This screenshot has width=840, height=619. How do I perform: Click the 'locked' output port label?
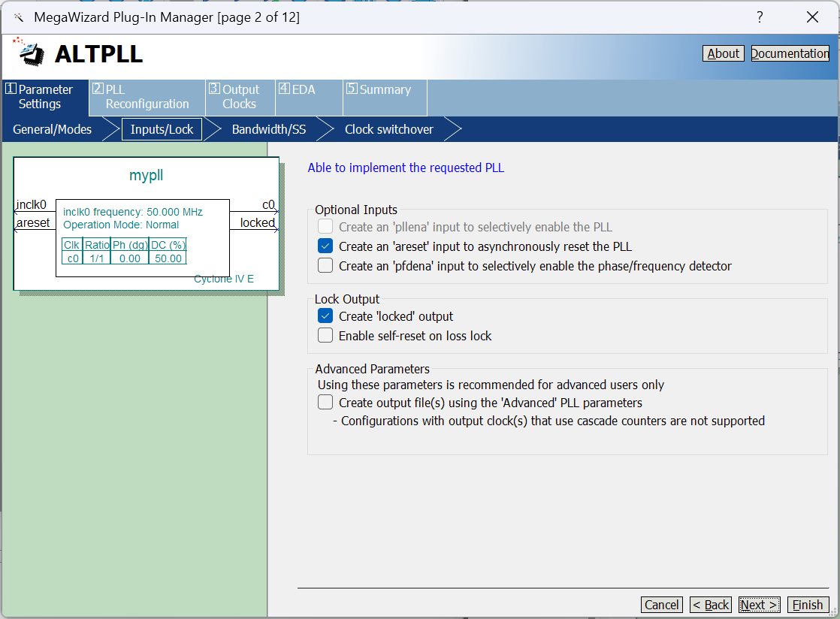(257, 223)
